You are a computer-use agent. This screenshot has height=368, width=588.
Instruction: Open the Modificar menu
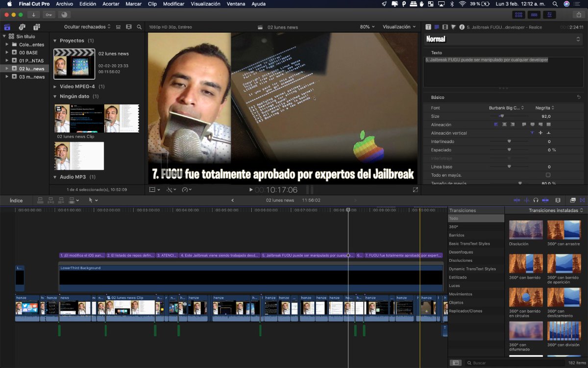click(173, 4)
